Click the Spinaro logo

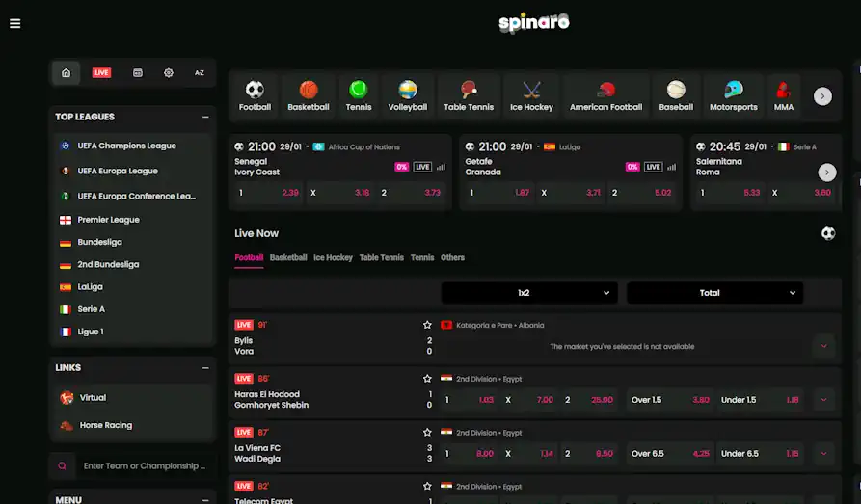534,23
